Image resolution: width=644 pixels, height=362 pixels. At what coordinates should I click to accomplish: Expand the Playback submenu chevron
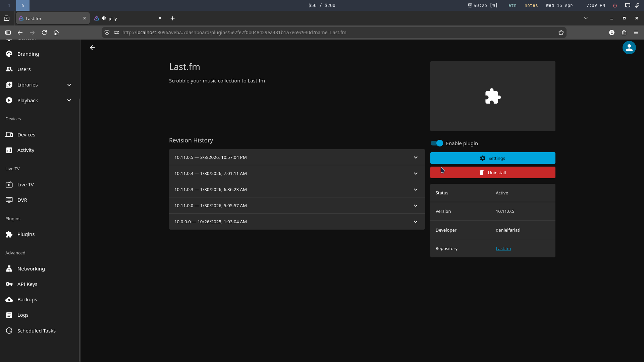pyautogui.click(x=69, y=100)
